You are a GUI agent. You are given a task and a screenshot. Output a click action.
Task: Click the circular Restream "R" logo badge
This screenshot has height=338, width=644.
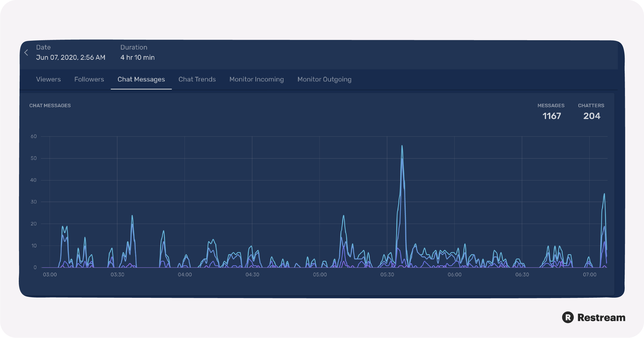[x=568, y=317]
